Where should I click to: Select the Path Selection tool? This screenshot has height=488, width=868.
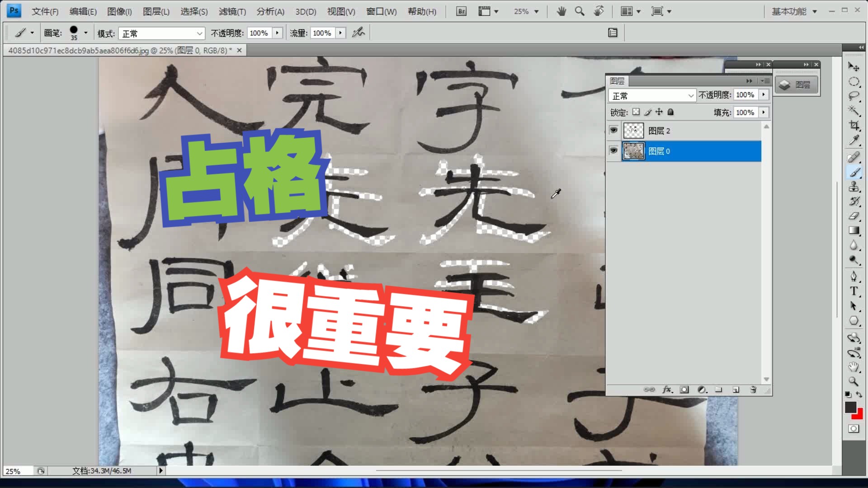[854, 306]
